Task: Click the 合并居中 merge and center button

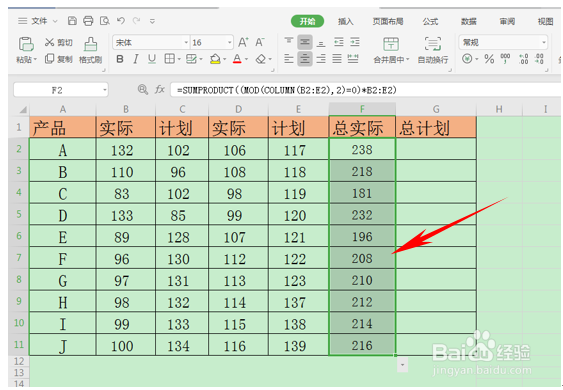Action: tap(391, 50)
